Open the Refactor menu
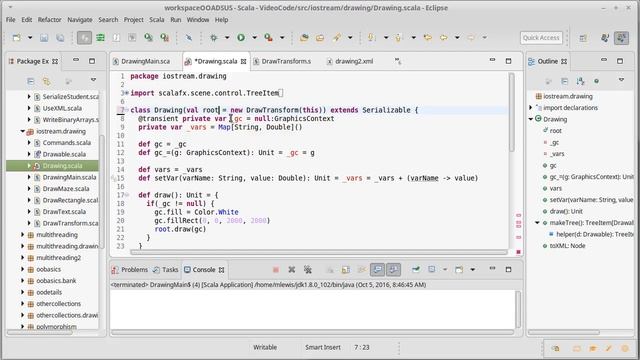Image resolution: width=640 pixels, height=360 pixels. point(49,20)
